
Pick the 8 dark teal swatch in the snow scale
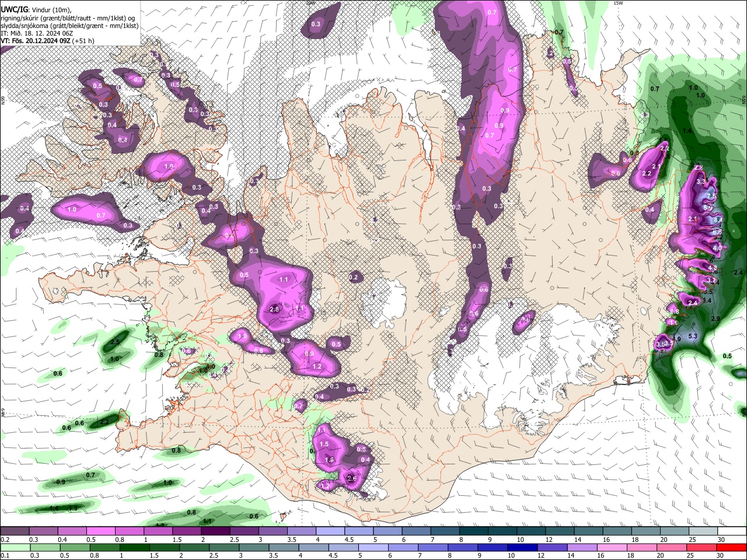click(x=474, y=532)
